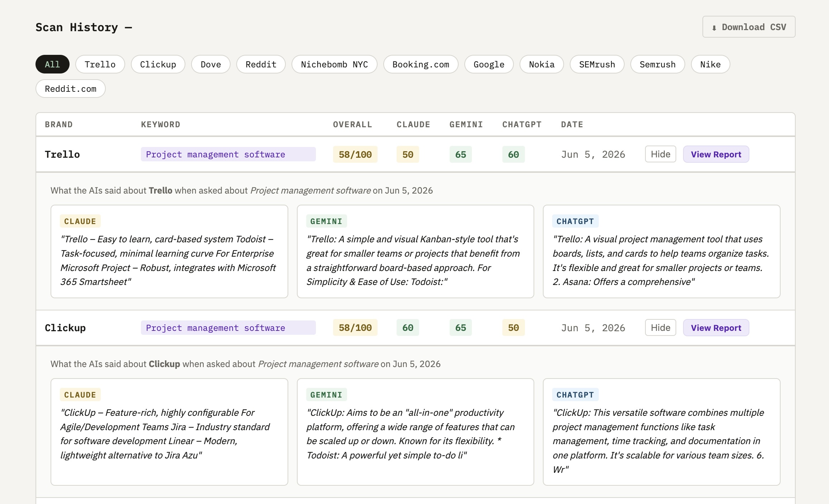Click Clickup's ChatGPT score 50
This screenshot has width=829, height=504.
pos(513,328)
